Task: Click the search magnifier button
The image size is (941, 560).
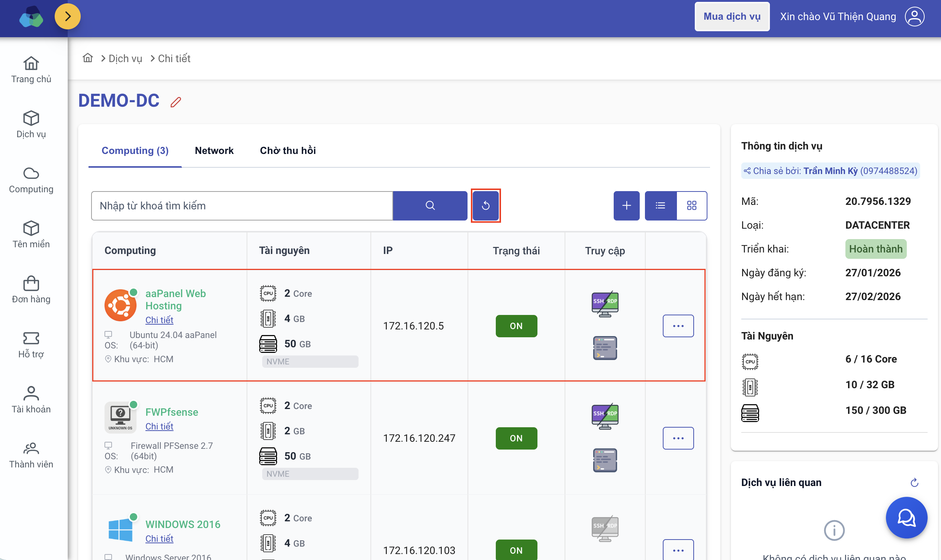Action: tap(430, 205)
